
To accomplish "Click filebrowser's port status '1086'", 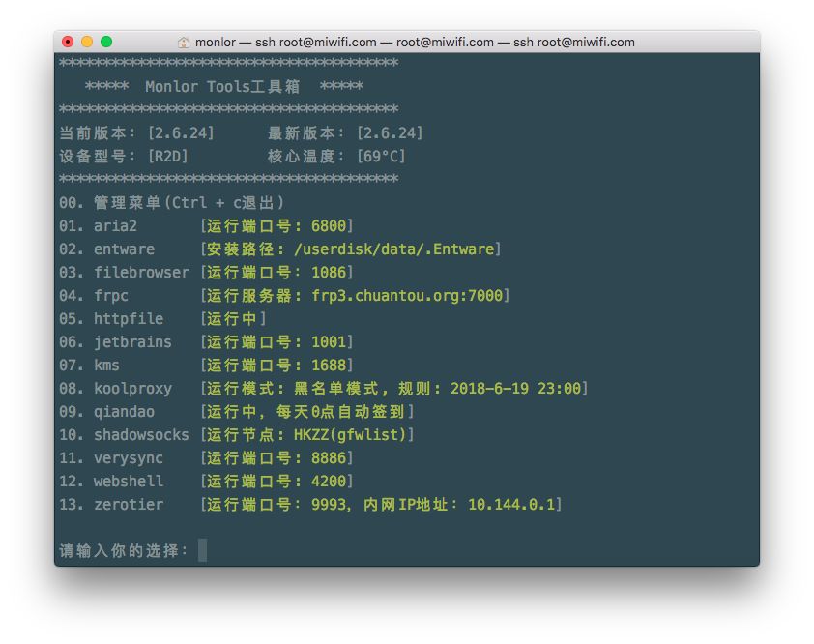I will click(x=329, y=272).
